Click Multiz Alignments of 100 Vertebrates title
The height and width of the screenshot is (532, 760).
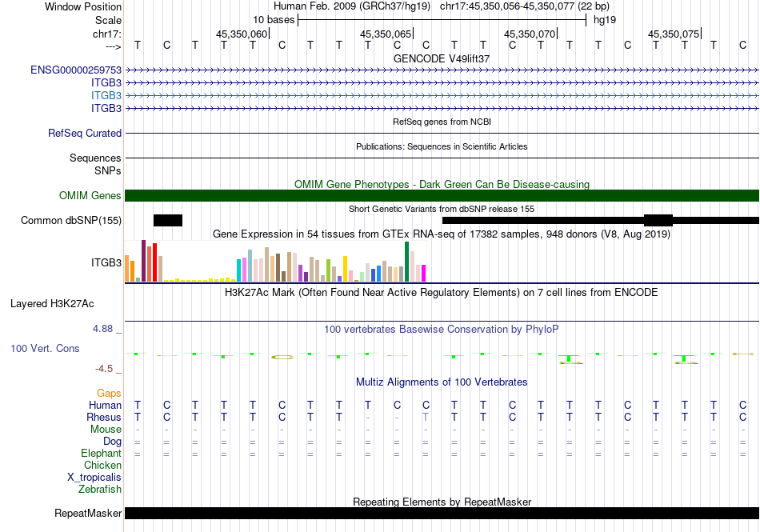[442, 382]
